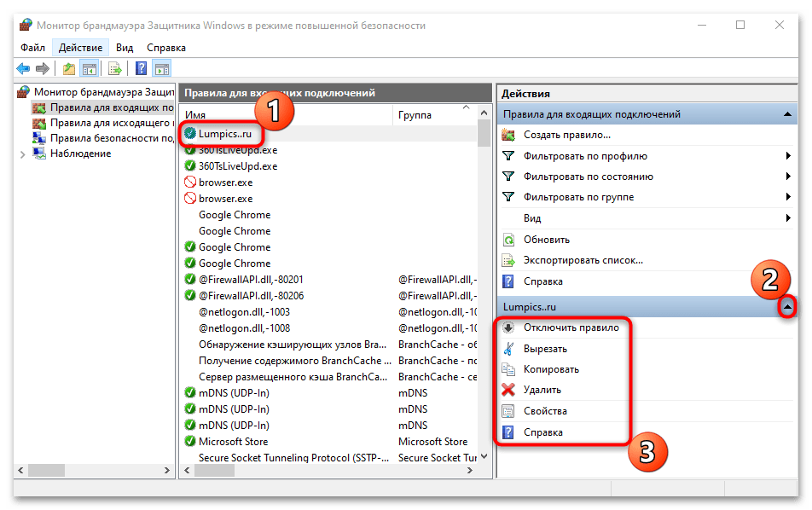Click the red X Удалить icon
812x510 pixels.
(508, 390)
